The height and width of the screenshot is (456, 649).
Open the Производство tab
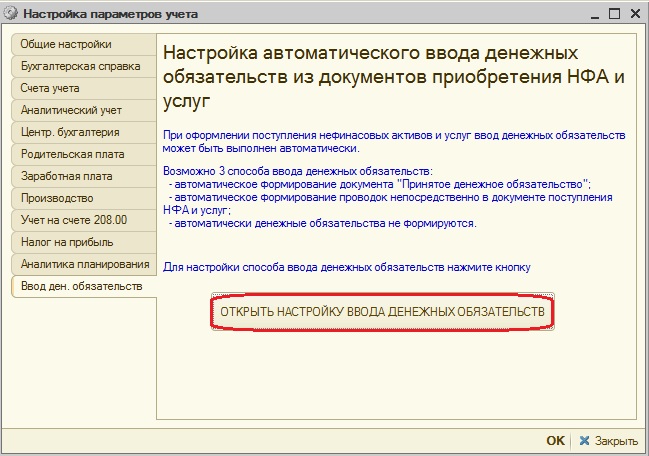pos(84,198)
